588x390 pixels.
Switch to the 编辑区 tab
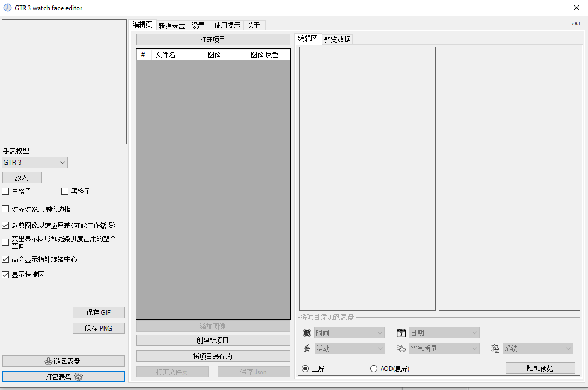pyautogui.click(x=308, y=39)
